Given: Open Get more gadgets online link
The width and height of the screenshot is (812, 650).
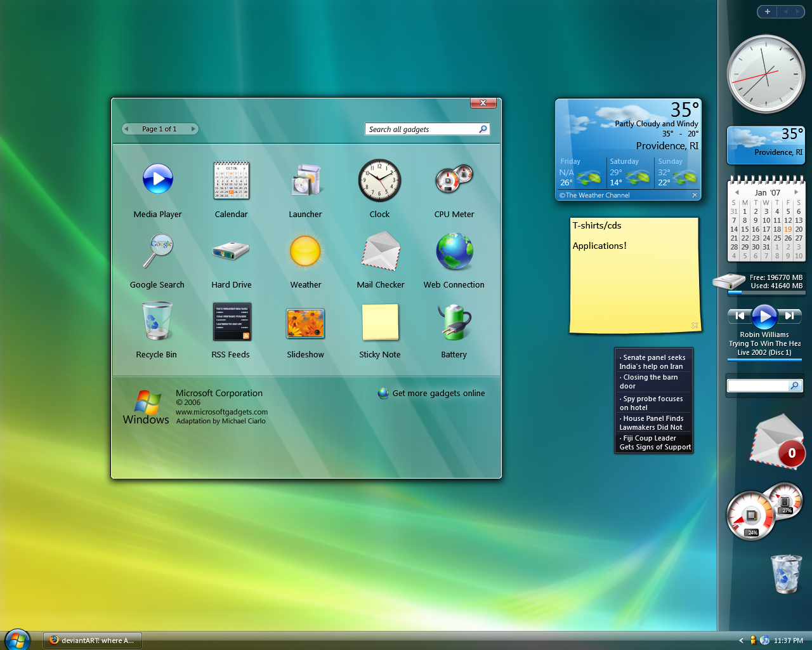Looking at the screenshot, I should 438,394.
